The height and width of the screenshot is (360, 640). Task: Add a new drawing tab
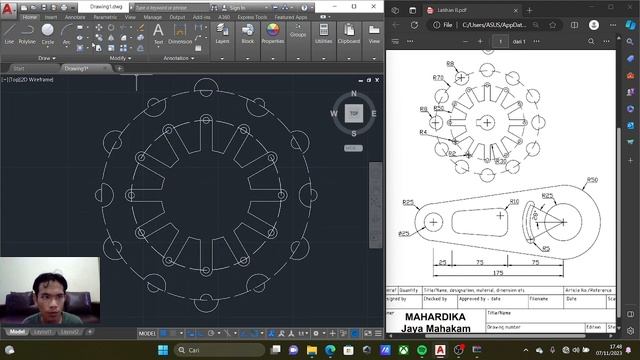tap(119, 69)
